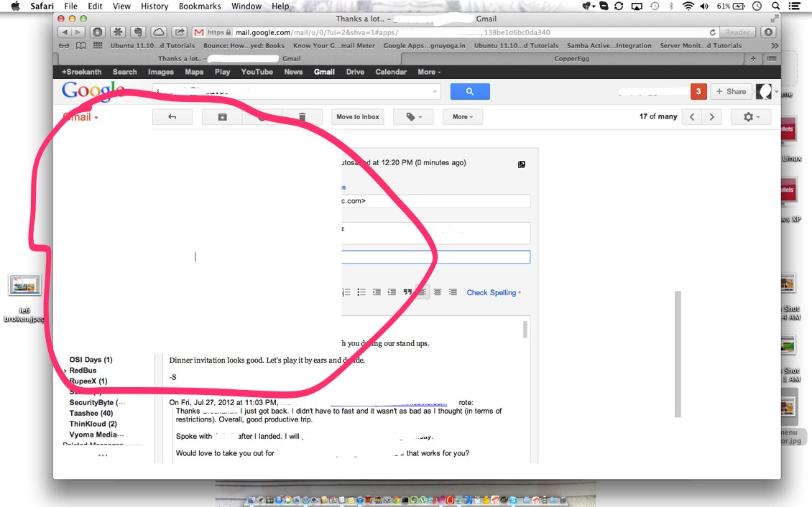This screenshot has height=507, width=812.
Task: Open the red Gmail product switcher dropdown
Action: (x=80, y=118)
